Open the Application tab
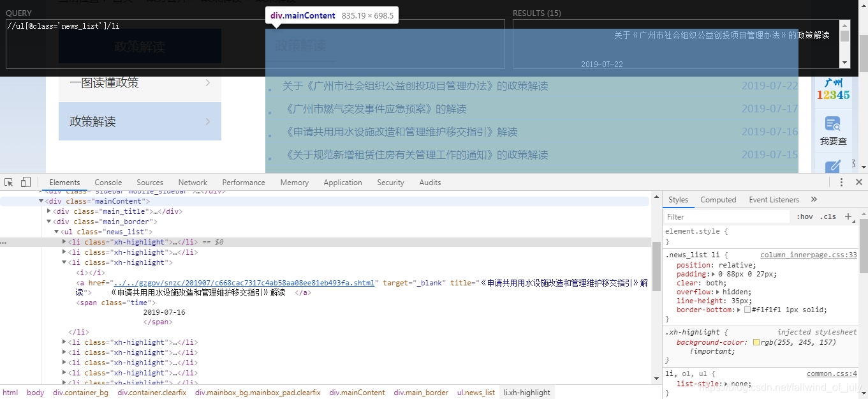Image resolution: width=868 pixels, height=399 pixels. click(x=342, y=182)
